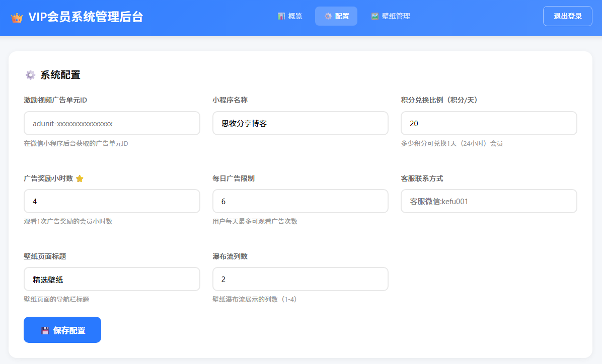This screenshot has width=602, height=364.
Task: Click the 激励视频广告单元ID input field
Action: tap(112, 123)
